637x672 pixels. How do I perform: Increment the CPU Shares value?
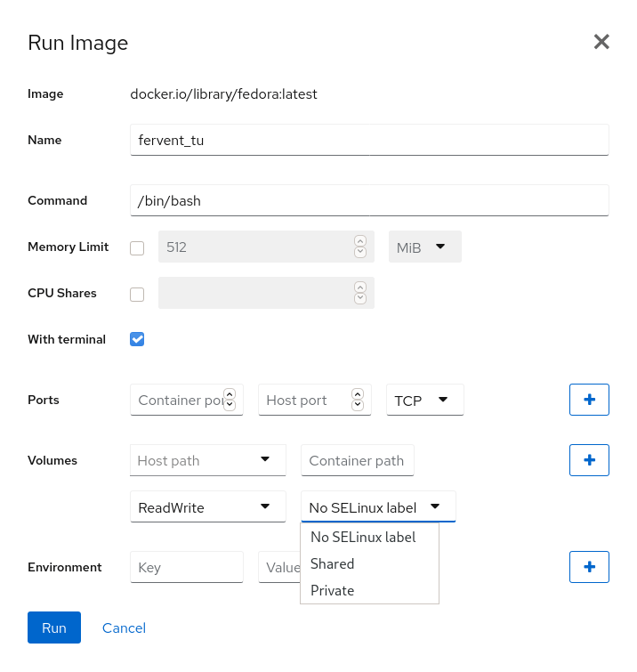360,287
